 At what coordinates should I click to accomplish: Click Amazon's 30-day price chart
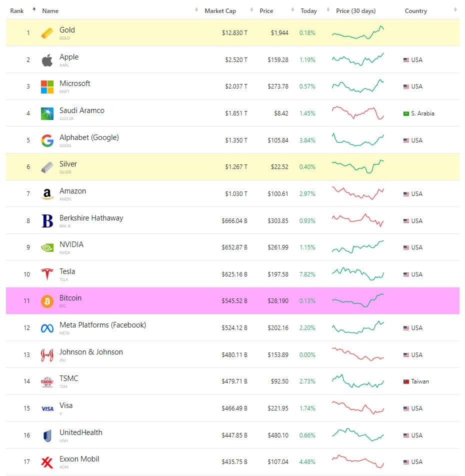coord(358,193)
